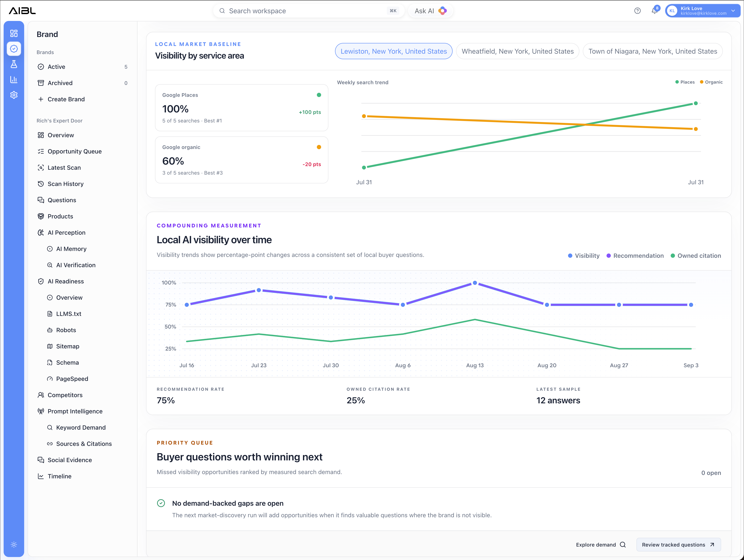
Task: Click the Ask AI button
Action: click(431, 11)
